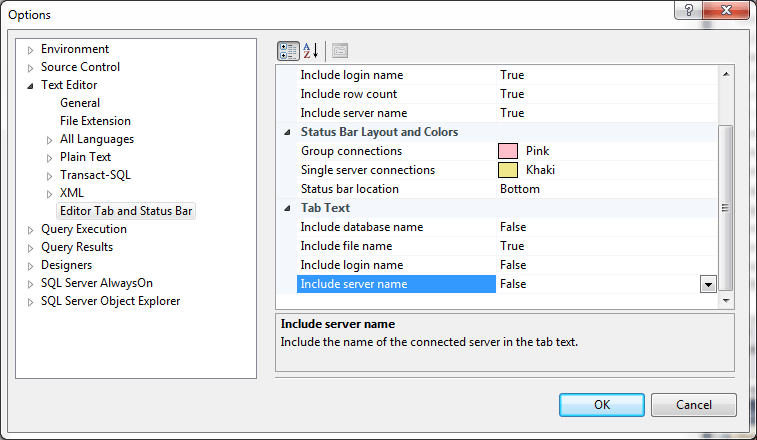Collapse the Status Bar Layout and Colors category
This screenshot has height=440, width=757.
coord(287,132)
